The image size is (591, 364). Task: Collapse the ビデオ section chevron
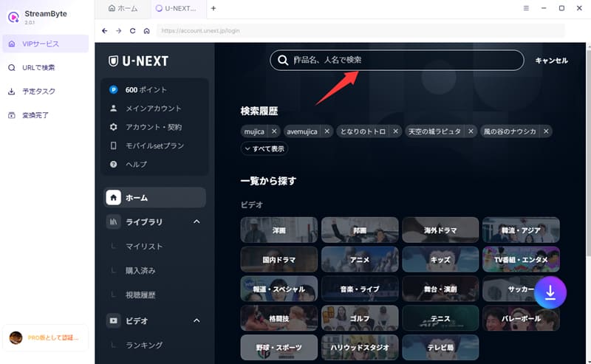(197, 320)
